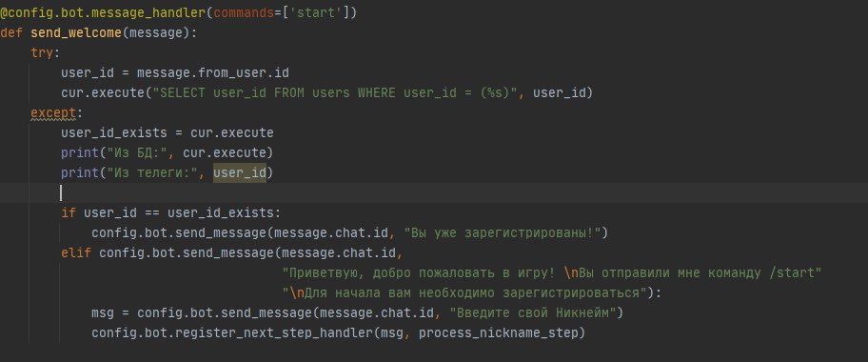Click "user_id_exists = cur.execute" line
Image resolution: width=868 pixels, height=362 pixels.
coord(168,133)
